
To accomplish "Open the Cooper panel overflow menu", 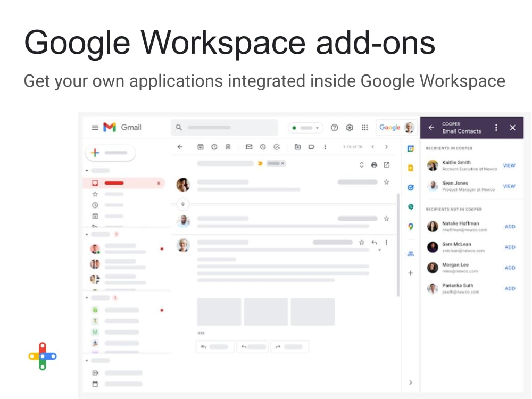I will point(496,128).
